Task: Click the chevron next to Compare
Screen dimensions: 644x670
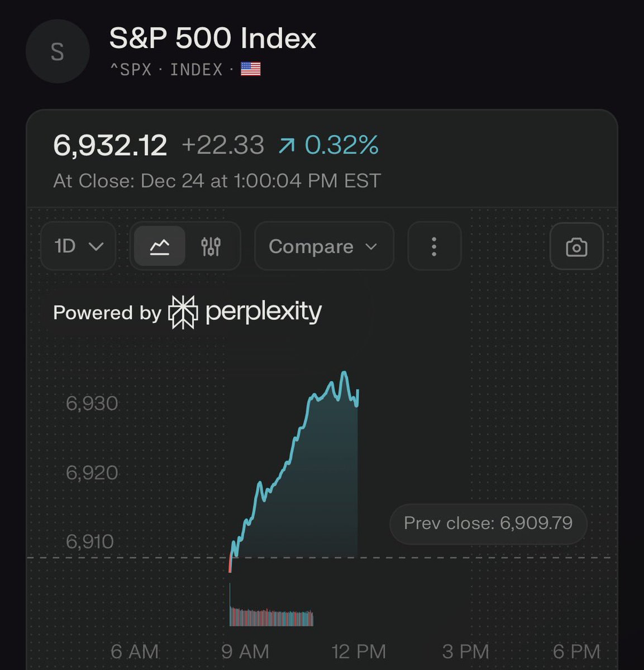Action: (x=371, y=246)
